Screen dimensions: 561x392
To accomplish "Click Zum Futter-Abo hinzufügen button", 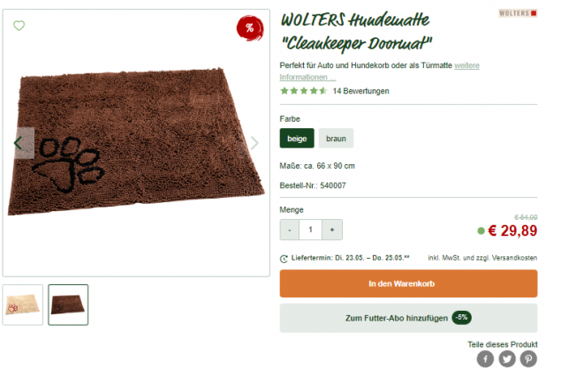I will tap(408, 318).
